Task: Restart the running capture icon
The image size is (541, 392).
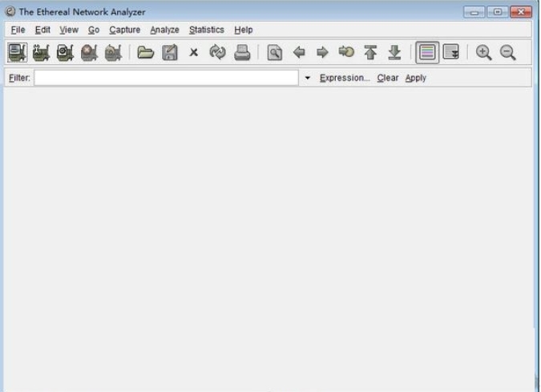Action: click(x=113, y=52)
